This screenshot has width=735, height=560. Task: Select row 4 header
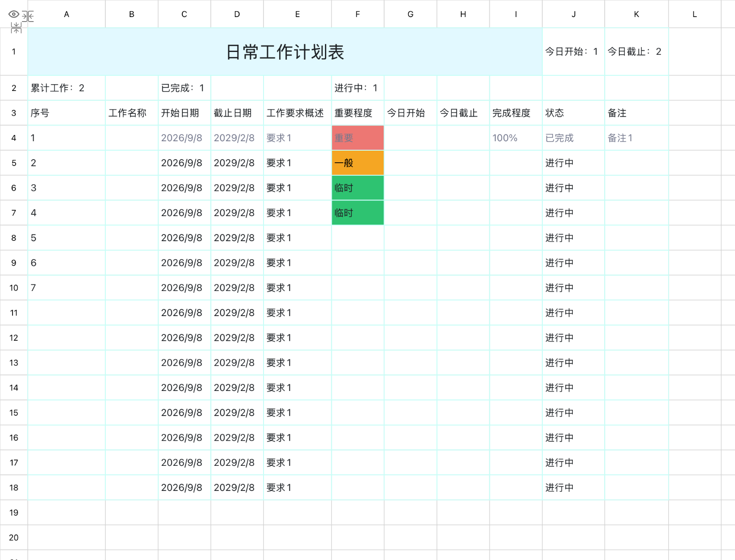click(14, 138)
